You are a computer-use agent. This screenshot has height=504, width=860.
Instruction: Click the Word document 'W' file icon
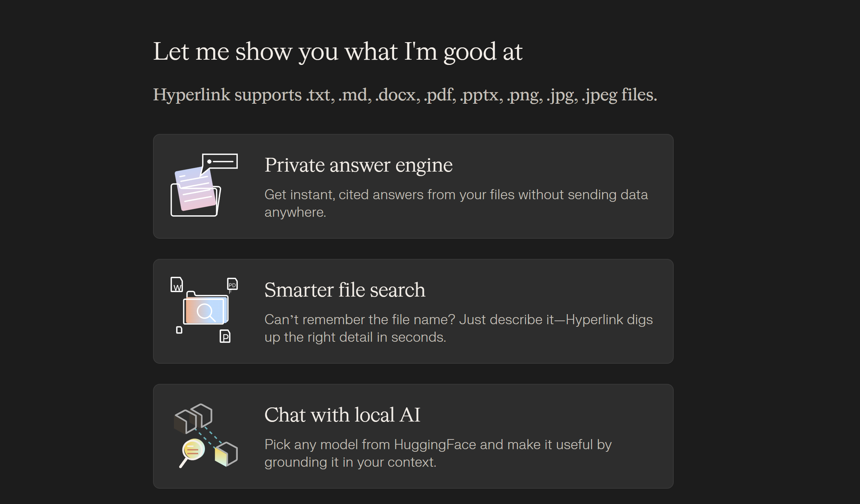177,285
